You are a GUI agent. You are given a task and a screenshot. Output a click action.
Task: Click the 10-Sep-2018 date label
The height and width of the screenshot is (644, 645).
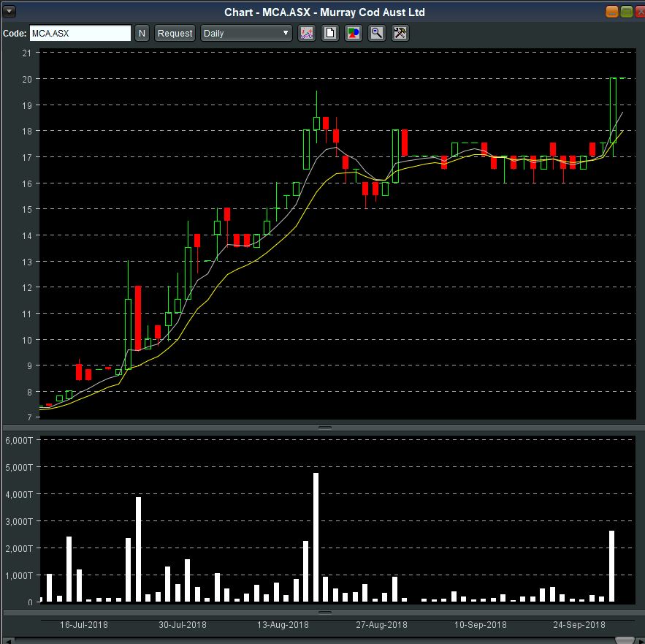[480, 625]
